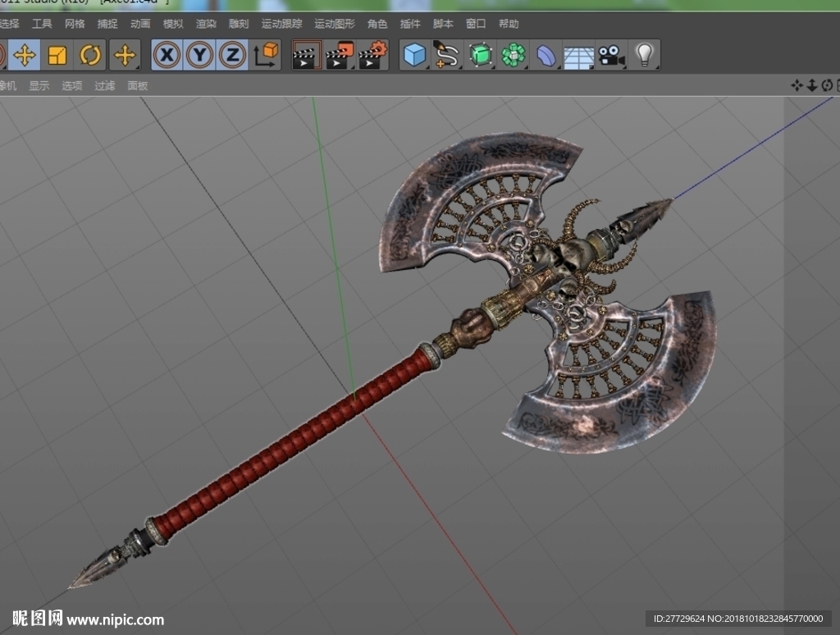This screenshot has width=840, height=635.
Task: Open the render settings gear clapperboard
Action: tap(373, 55)
